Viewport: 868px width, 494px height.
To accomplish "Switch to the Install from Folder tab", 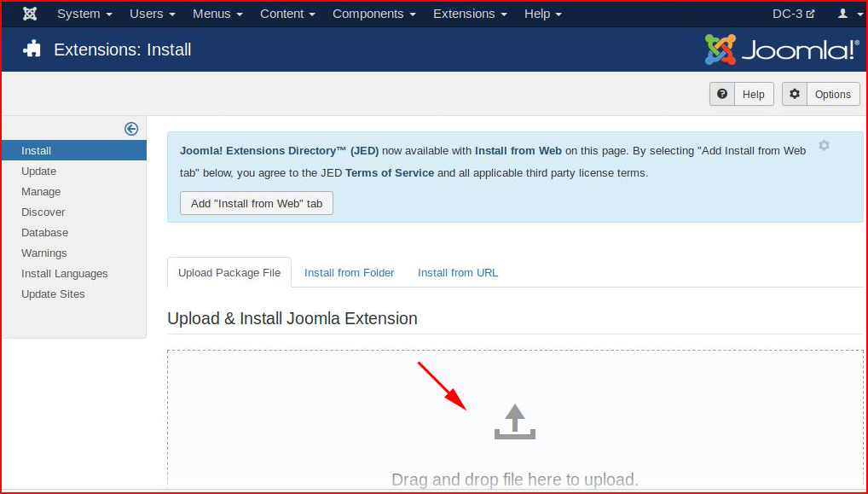I will click(350, 272).
